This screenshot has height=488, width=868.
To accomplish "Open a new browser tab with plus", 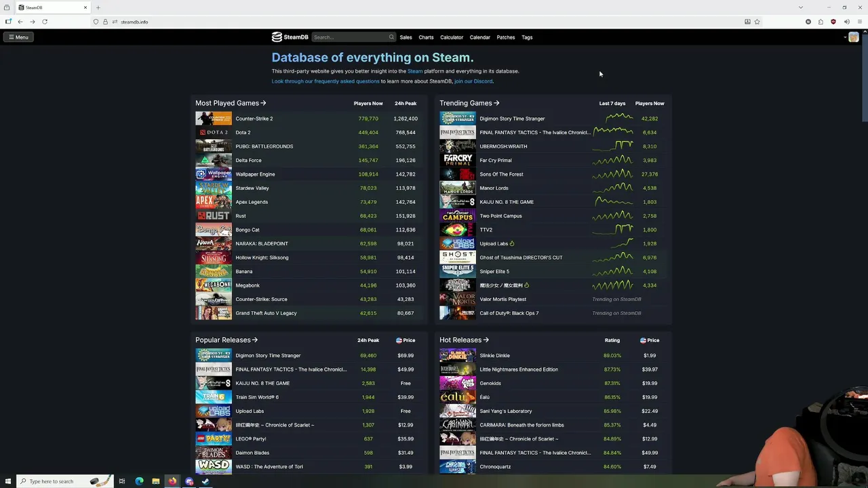I will point(98,7).
